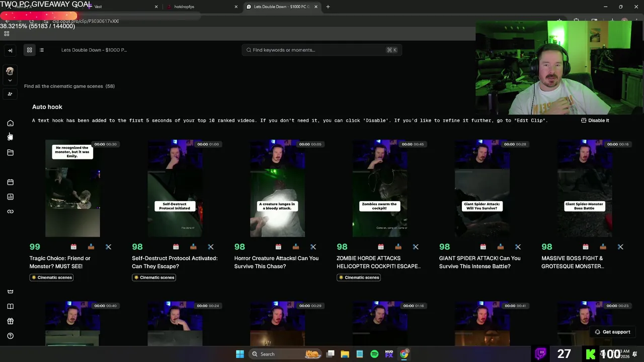Image resolution: width=644 pixels, height=362 pixels.
Task: Open the link icon in the sidebar
Action: click(x=10, y=211)
